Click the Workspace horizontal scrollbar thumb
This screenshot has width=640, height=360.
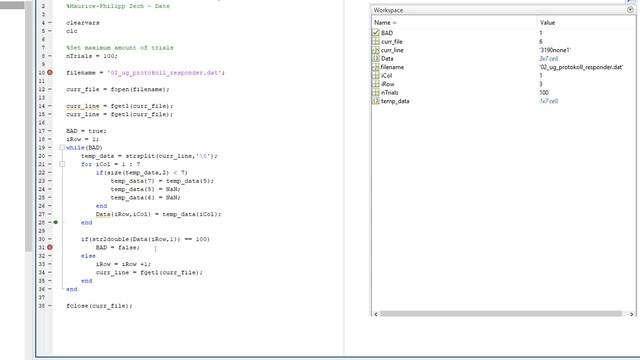click(x=501, y=314)
